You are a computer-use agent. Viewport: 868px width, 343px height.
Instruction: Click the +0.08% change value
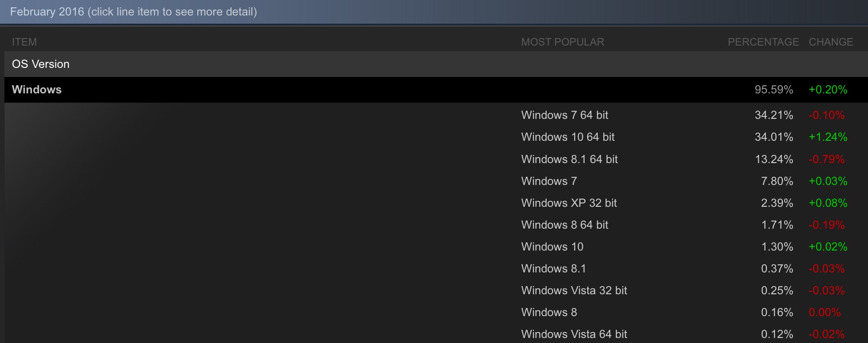coord(828,203)
